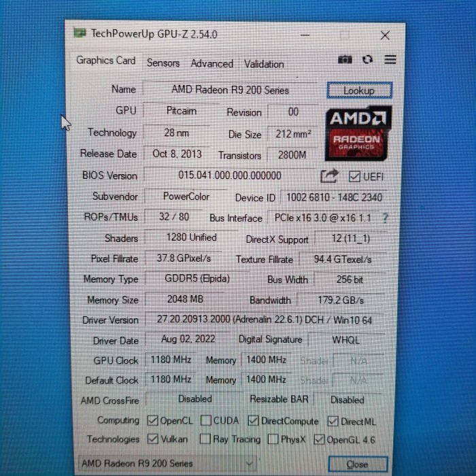
Task: Click the AMD Radeon Graphics logo
Action: 358,133
